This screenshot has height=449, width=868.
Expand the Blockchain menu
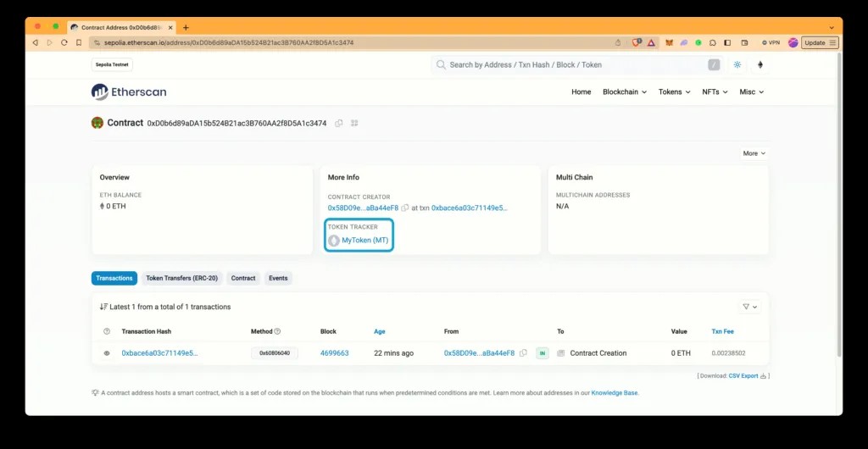click(625, 91)
